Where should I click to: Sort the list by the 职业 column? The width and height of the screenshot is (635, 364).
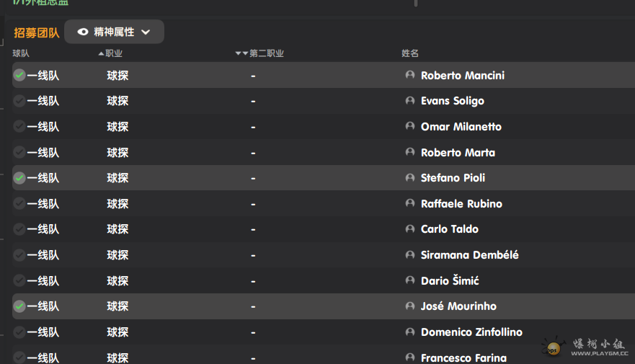[113, 53]
